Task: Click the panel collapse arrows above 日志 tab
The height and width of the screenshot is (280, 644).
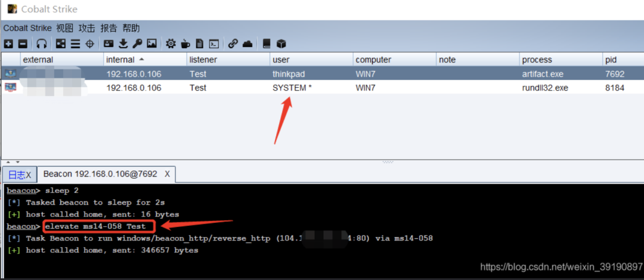Action: click(13, 162)
